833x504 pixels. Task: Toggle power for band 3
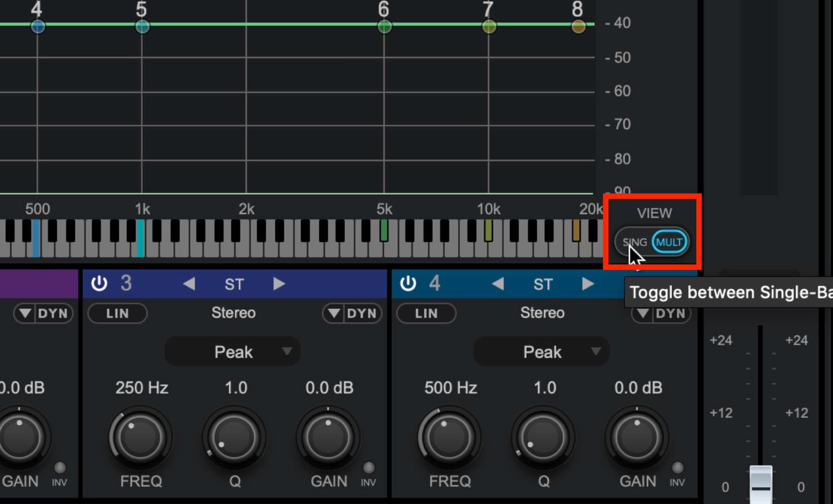(x=100, y=283)
